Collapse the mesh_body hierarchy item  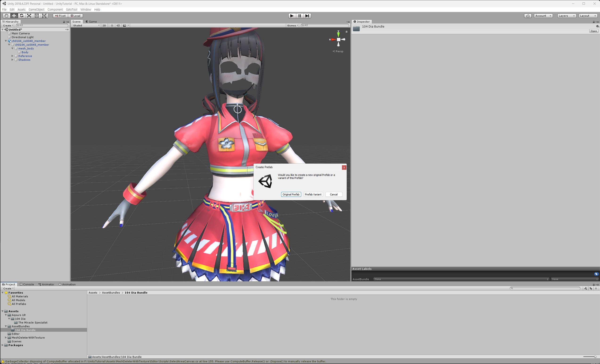[12, 49]
